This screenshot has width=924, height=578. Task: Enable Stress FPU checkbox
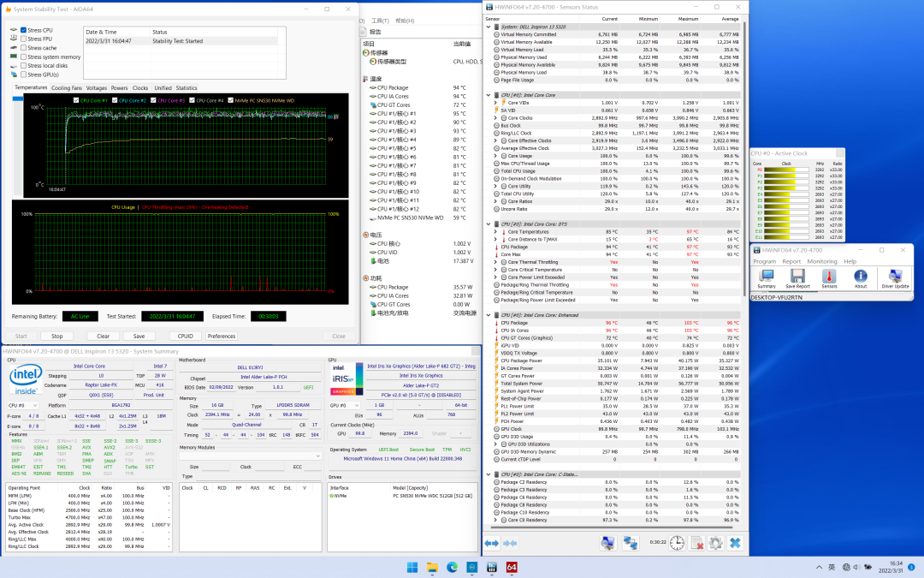point(24,39)
